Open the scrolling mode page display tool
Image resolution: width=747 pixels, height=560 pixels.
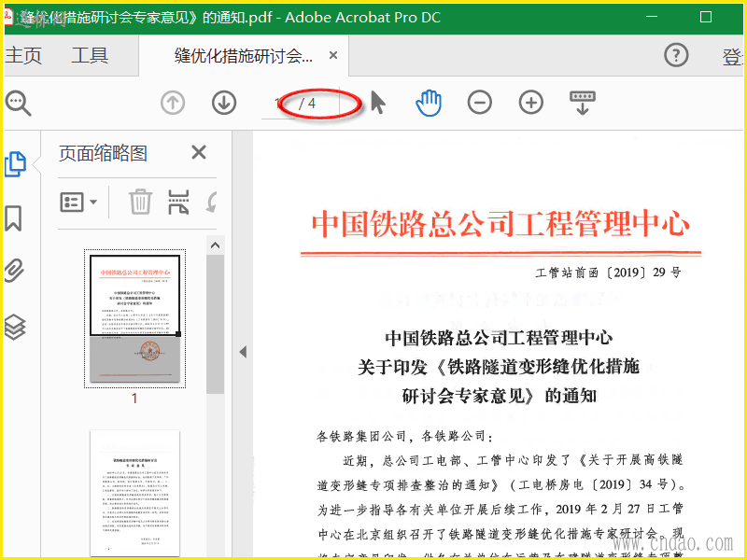[x=582, y=103]
